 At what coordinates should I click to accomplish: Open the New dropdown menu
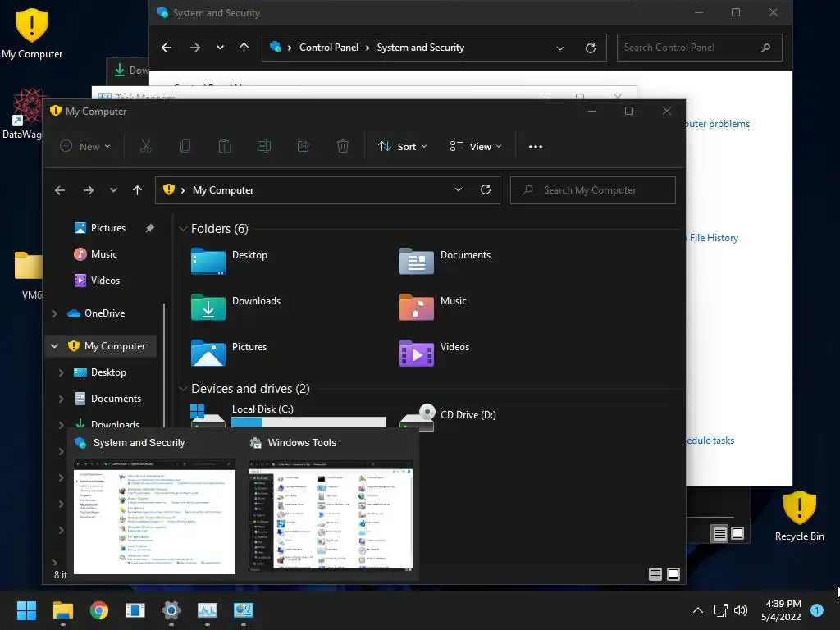(x=85, y=146)
